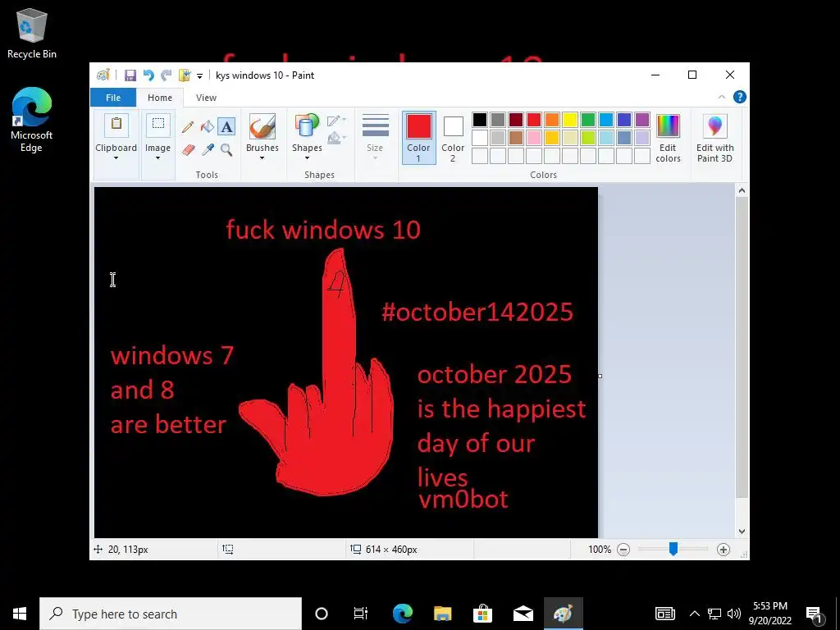Click the Redo arrow in quick access toolbar
Image resolution: width=840 pixels, height=630 pixels.
(x=167, y=75)
